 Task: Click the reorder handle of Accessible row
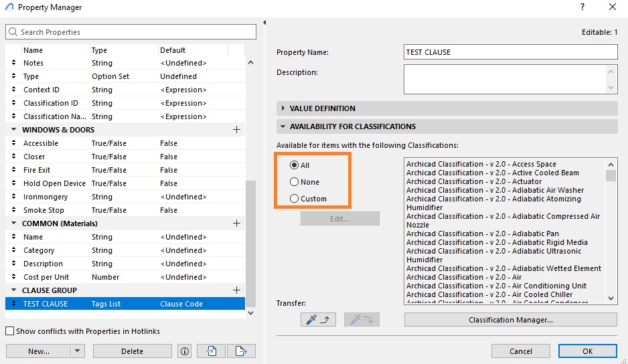(x=13, y=143)
